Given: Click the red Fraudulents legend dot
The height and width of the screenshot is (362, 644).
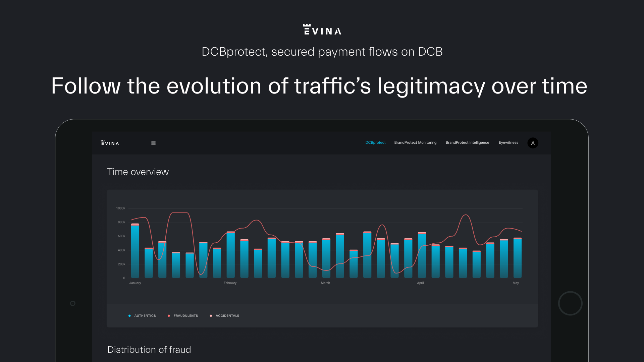Looking at the screenshot, I should tap(169, 316).
